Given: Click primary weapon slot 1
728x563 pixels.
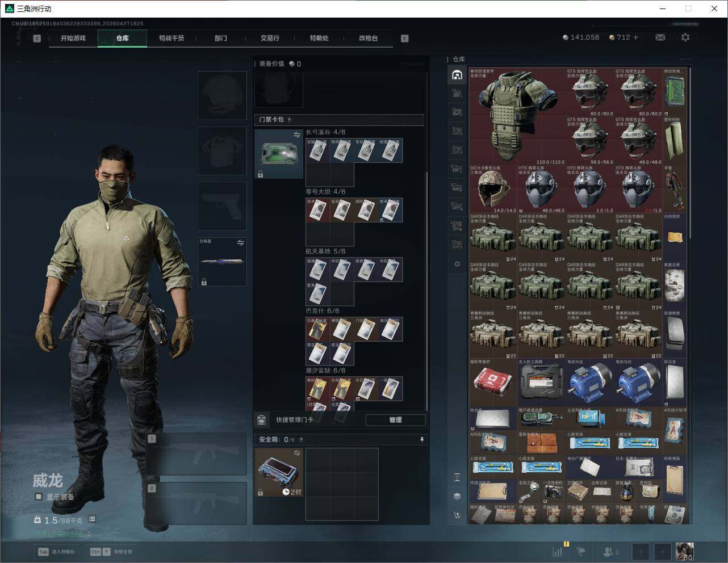Looking at the screenshot, I should (x=196, y=454).
